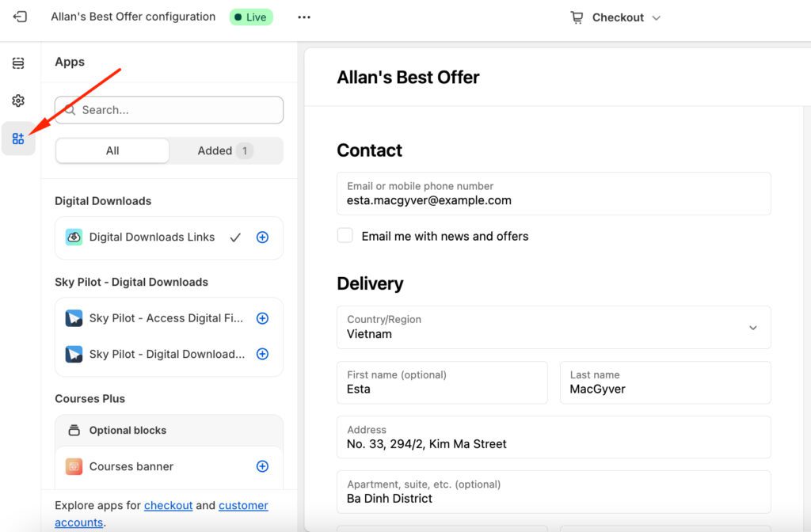Open the customer accounts link
Screen dimensions: 811x532
[x=243, y=505]
